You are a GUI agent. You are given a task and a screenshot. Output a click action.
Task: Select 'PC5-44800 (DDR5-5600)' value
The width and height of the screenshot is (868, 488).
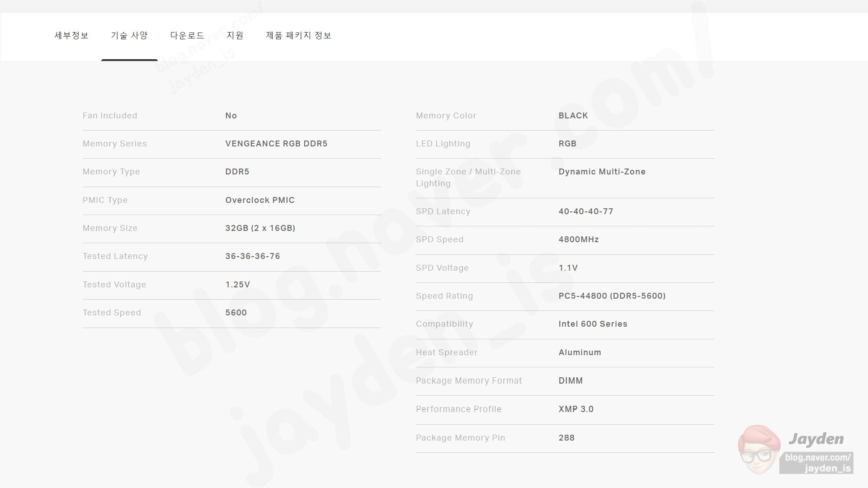point(612,296)
